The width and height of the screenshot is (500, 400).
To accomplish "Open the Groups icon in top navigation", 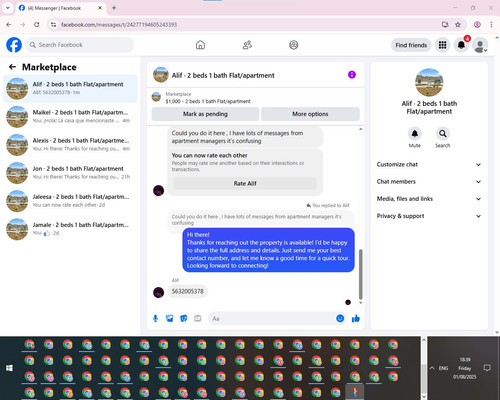I will (x=294, y=45).
